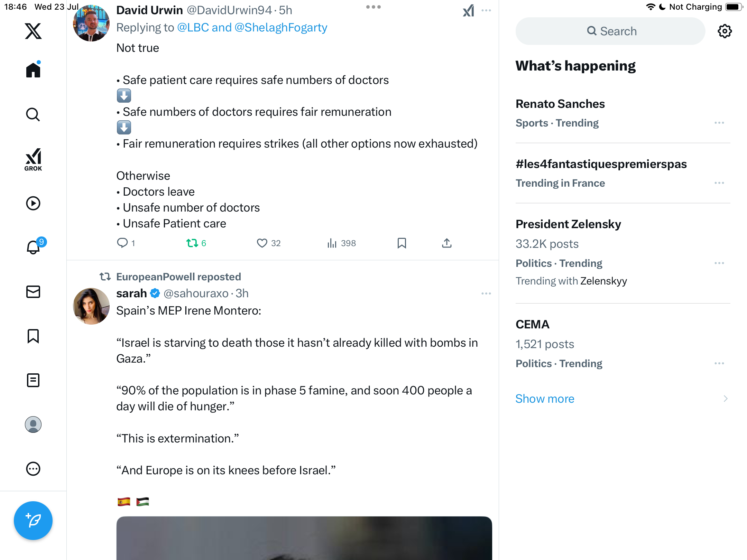Viewport: 747px width, 560px height.
Task: Open Bookmarks icon in the sidebar
Action: (33, 336)
